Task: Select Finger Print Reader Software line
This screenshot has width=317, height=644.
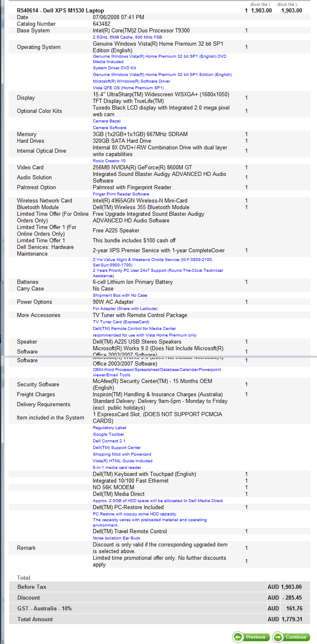Action: [121, 194]
